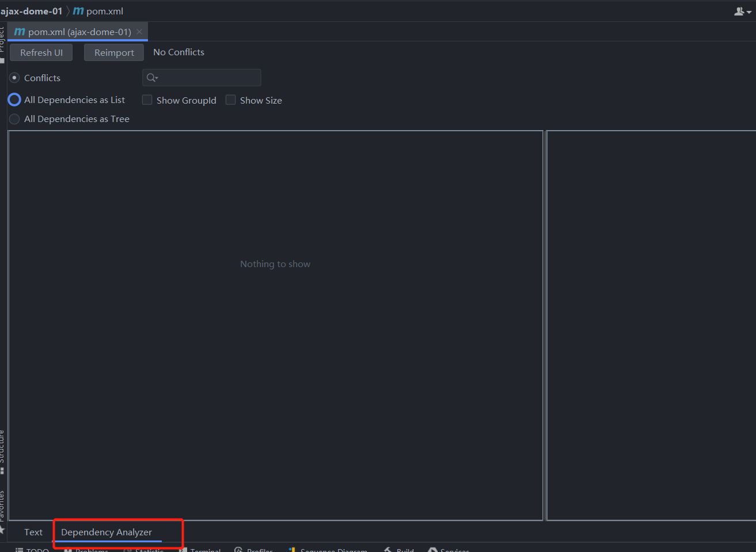
Task: Select All Dependencies as List option
Action: [14, 100]
